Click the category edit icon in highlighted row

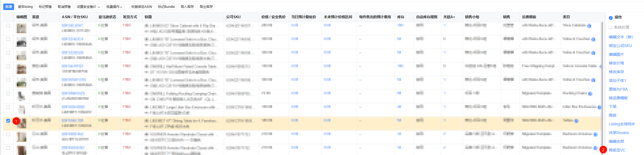(576, 121)
